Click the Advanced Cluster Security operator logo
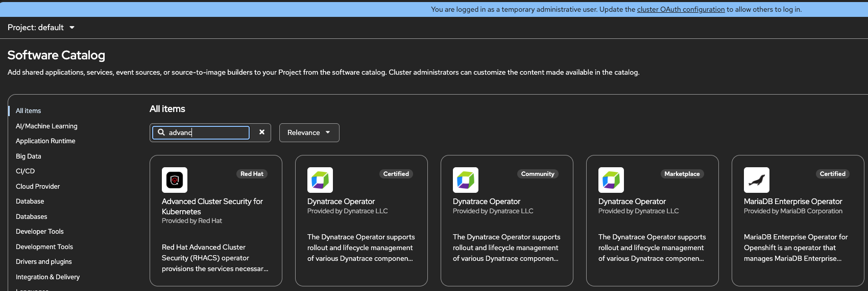Screen dimensions: 868x291 (x=175, y=180)
